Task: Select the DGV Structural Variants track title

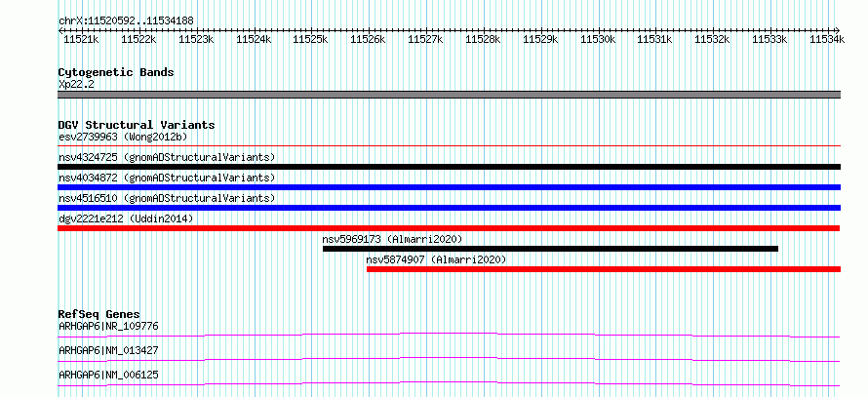Action: [x=137, y=125]
